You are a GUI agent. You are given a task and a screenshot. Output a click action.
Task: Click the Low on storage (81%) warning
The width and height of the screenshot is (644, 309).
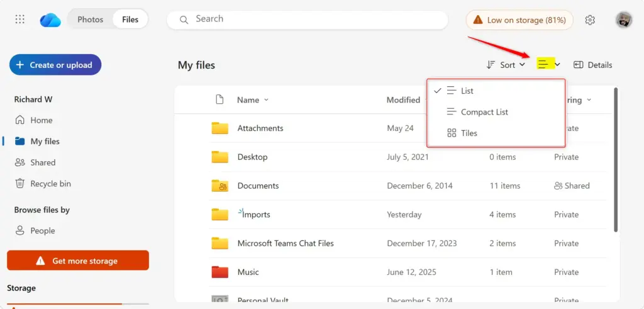click(519, 20)
